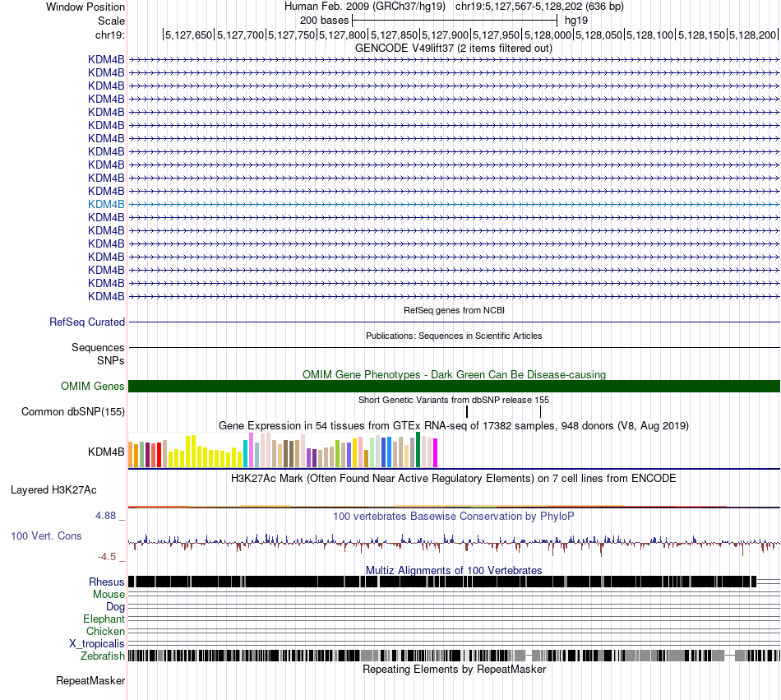Click the RefSeq Curated label
The image size is (781, 700).
(x=86, y=322)
